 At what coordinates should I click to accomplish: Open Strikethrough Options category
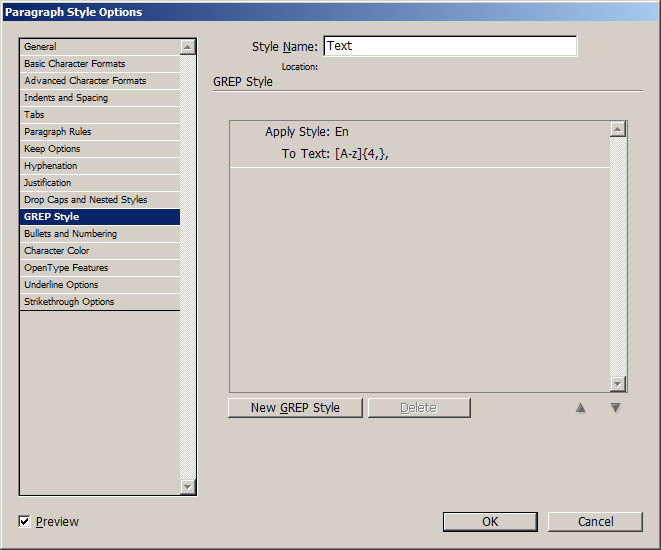[100, 302]
